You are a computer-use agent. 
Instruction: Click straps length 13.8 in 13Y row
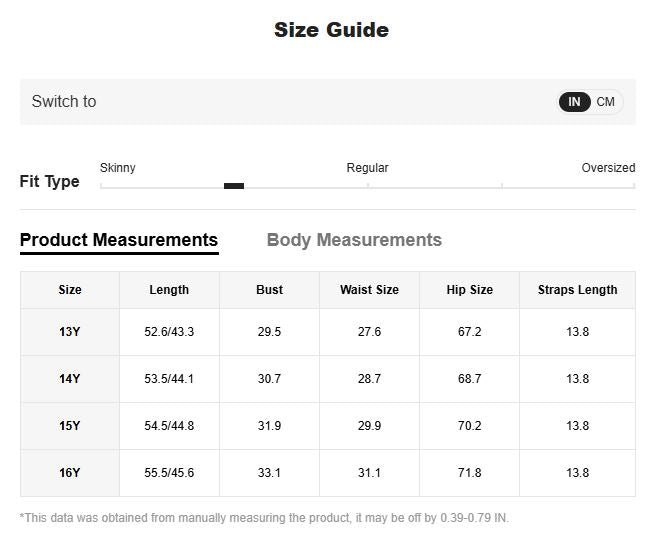coord(577,332)
